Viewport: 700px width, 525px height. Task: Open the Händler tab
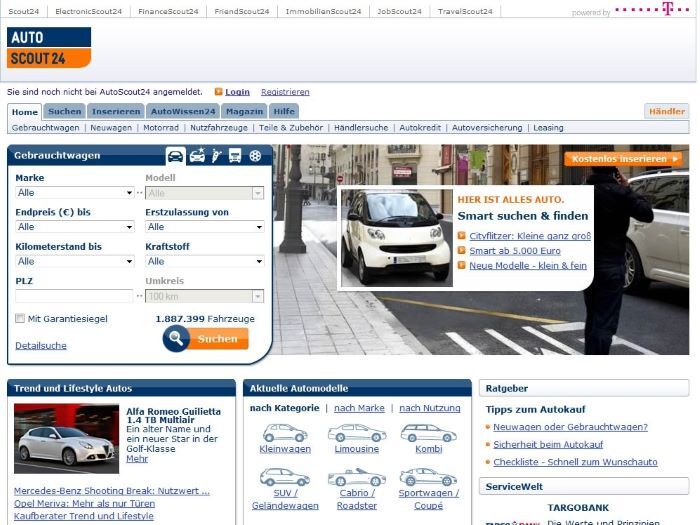pos(667,111)
